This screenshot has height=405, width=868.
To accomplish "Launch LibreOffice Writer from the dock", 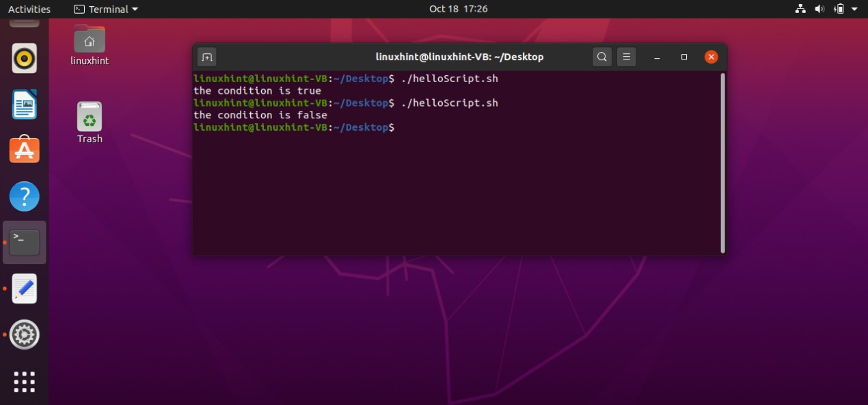I will tap(25, 105).
